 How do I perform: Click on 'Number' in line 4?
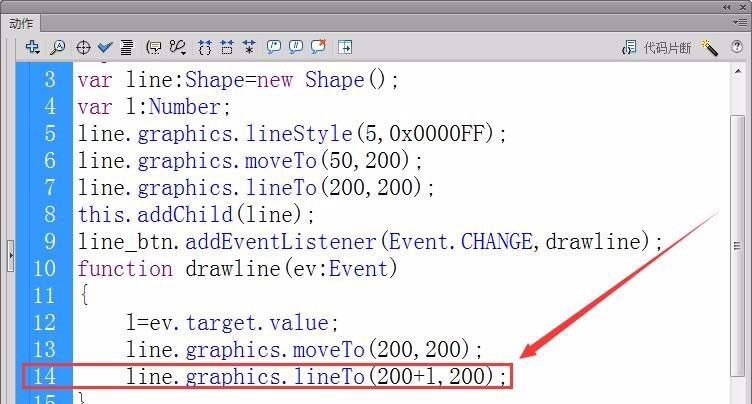click(184, 107)
